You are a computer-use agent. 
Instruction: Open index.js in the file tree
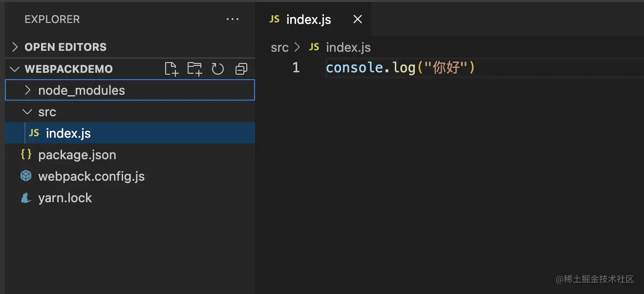tap(68, 133)
